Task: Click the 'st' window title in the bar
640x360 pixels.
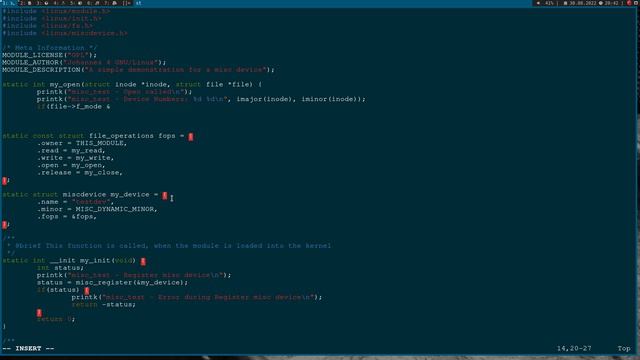Action: 138,3
